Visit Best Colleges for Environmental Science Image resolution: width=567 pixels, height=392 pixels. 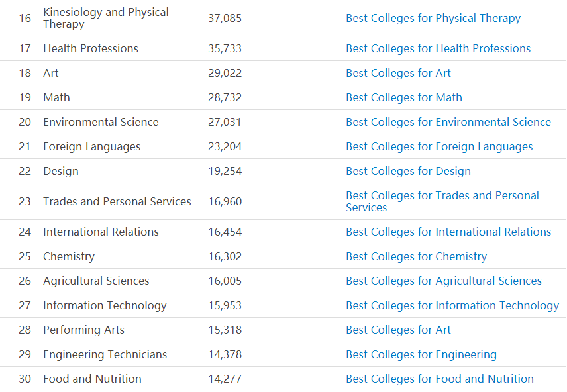point(448,122)
